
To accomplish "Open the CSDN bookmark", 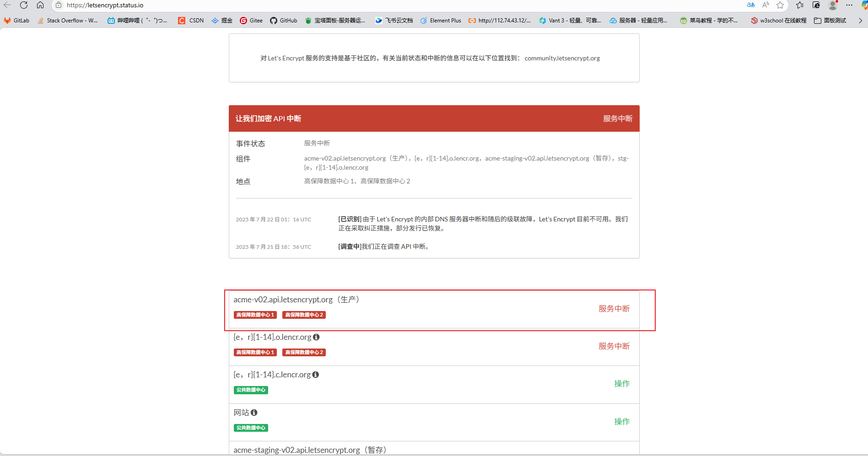I will pos(191,21).
